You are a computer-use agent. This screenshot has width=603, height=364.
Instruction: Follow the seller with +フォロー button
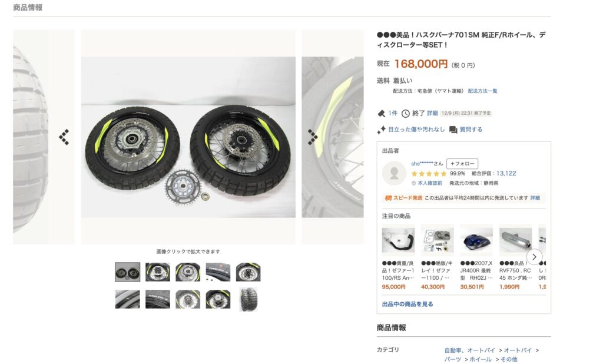(x=462, y=164)
